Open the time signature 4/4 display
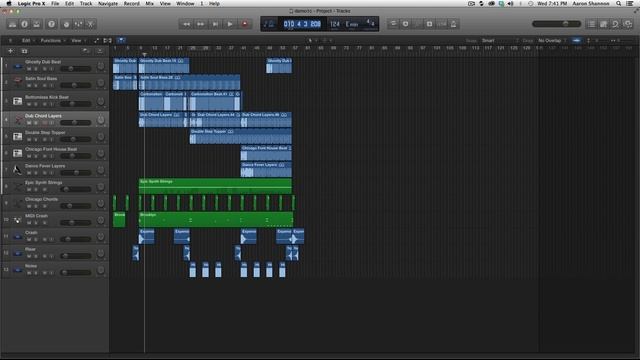This screenshot has width=640, height=360. coord(370,22)
